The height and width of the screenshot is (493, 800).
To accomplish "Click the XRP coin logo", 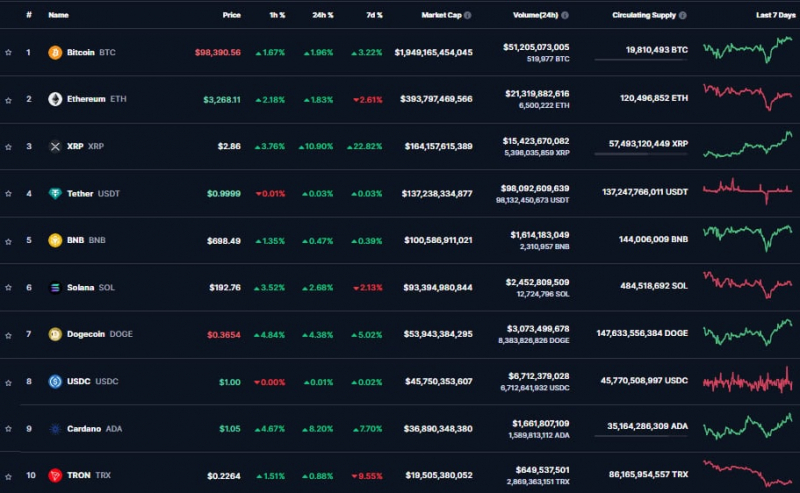I will click(x=55, y=146).
